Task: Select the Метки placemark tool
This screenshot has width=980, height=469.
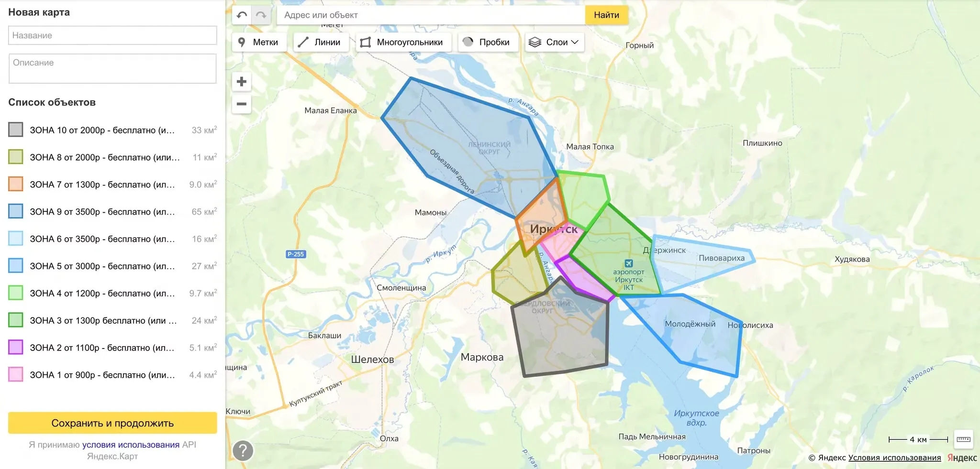Action: click(x=259, y=42)
